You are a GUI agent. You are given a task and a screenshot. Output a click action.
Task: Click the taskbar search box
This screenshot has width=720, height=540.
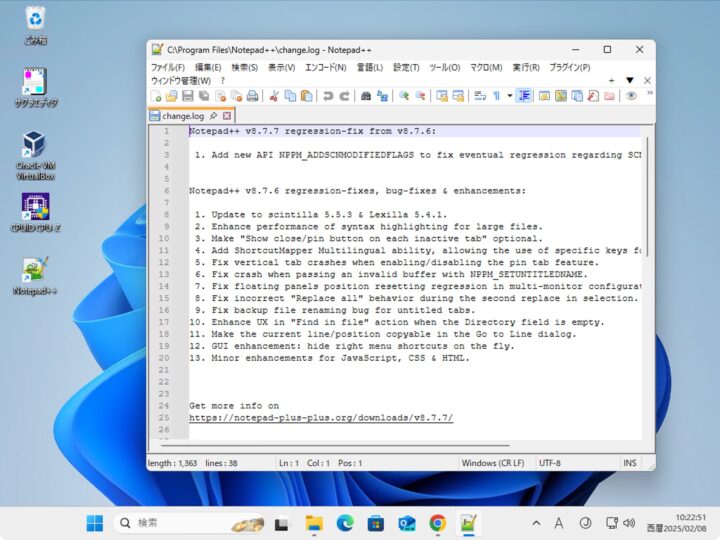point(190,523)
